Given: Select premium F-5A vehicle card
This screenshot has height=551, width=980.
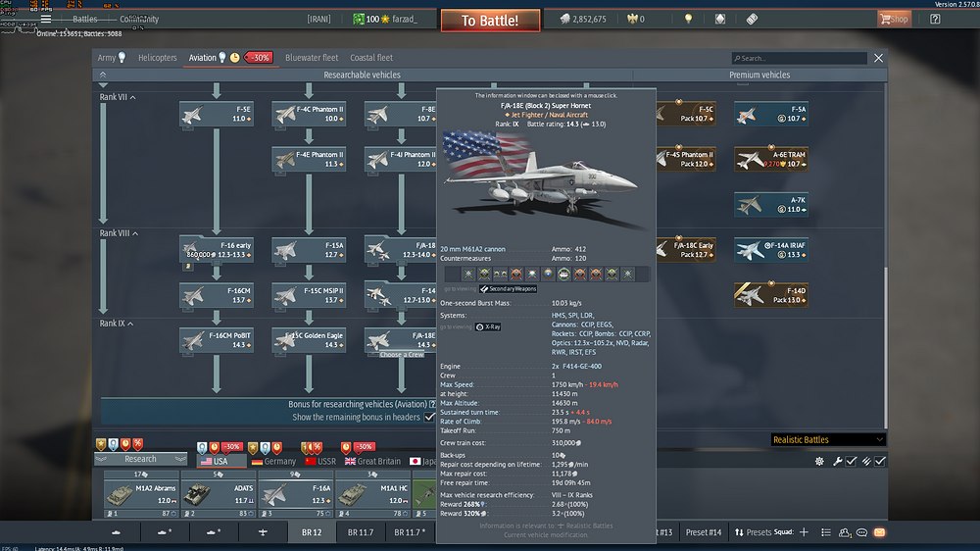Looking at the screenshot, I should pos(771,114).
